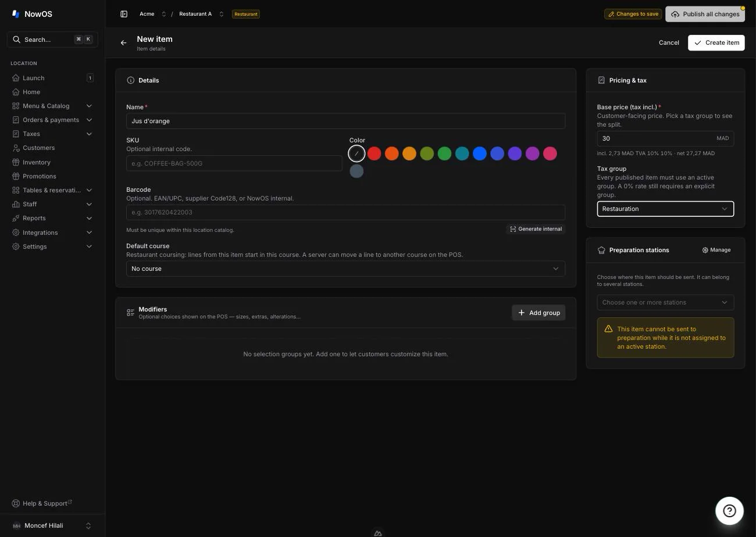Pick the amber color swatch
The image size is (756, 537).
409,153
